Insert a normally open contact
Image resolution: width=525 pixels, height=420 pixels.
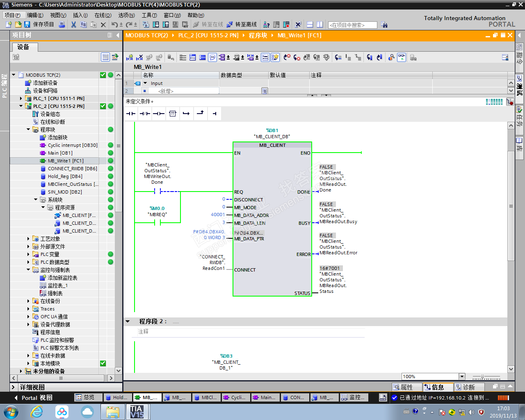click(131, 114)
